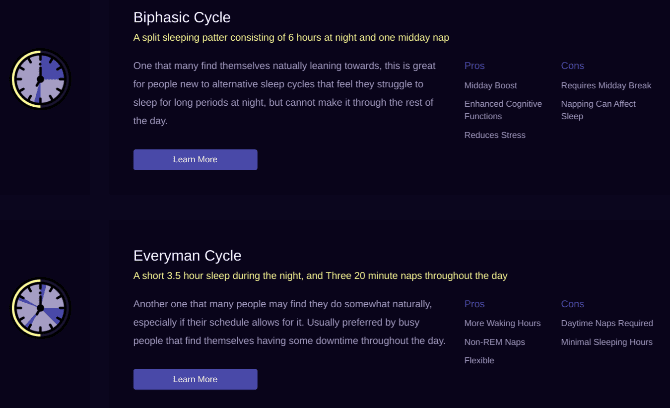Click Enhanced Cognitive Functions list item
The image size is (670, 408).
coord(502,110)
